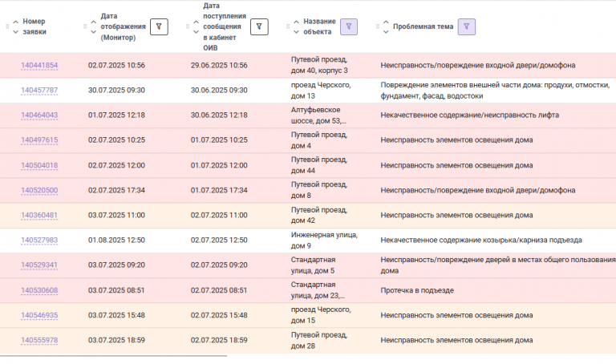Click topic Неисправность/повреждение дверей в местах общего пользования
The image size is (616, 364).
(498, 265)
